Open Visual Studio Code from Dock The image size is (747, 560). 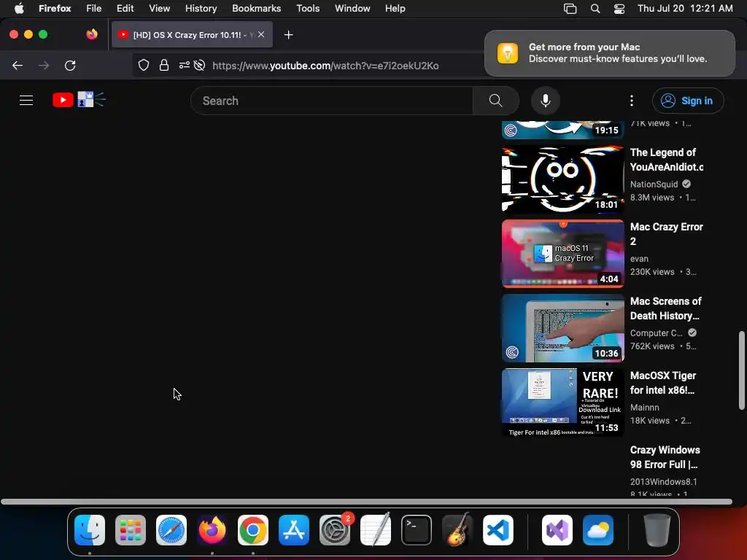(x=498, y=530)
